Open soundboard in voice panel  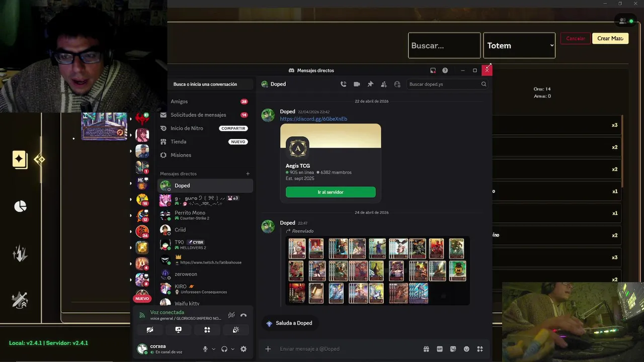coord(235,330)
